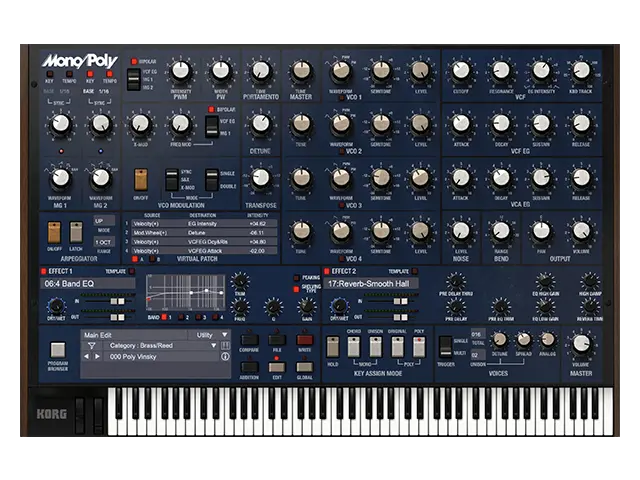Select Original key assign mode
The height and width of the screenshot is (480, 640).
pyautogui.click(x=397, y=347)
